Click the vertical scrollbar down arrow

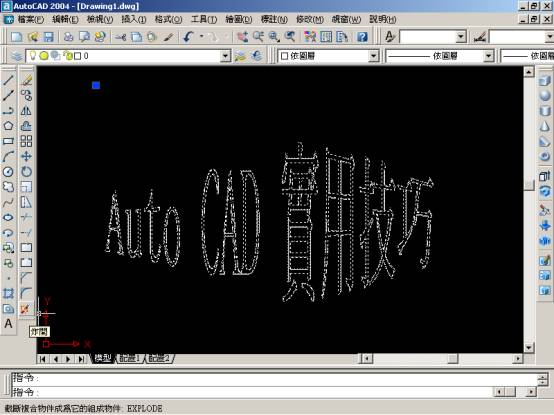click(x=529, y=348)
